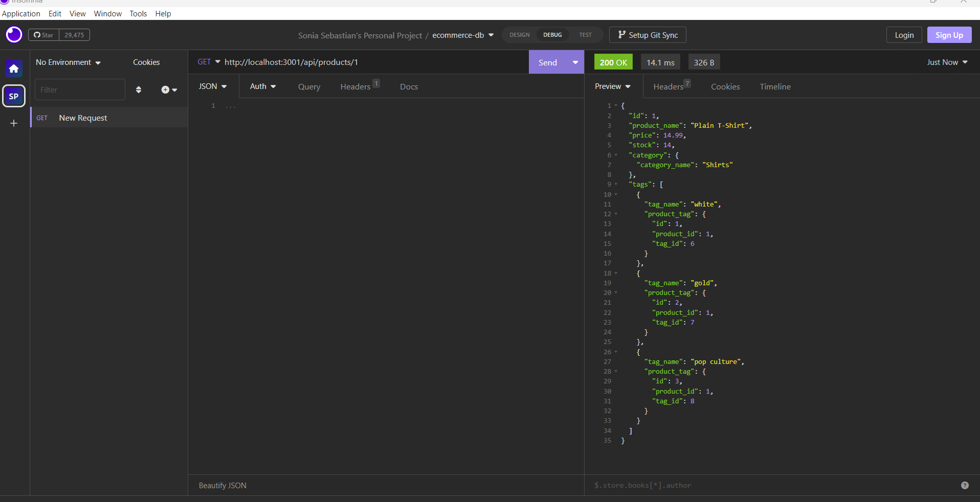Expand the Send button dropdown arrow
Image resolution: width=980 pixels, height=502 pixels.
pos(574,62)
